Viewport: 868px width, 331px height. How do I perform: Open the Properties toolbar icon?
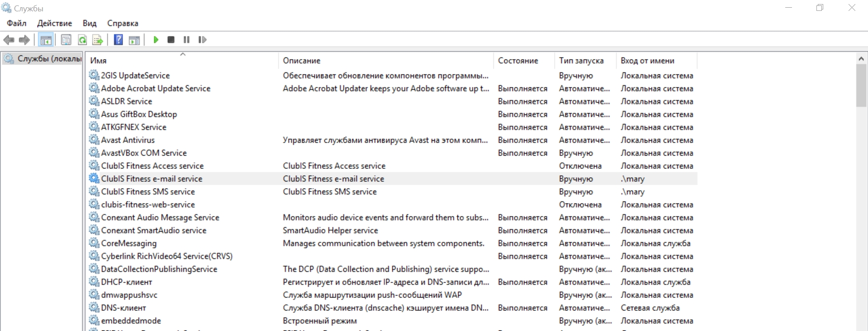(x=66, y=40)
